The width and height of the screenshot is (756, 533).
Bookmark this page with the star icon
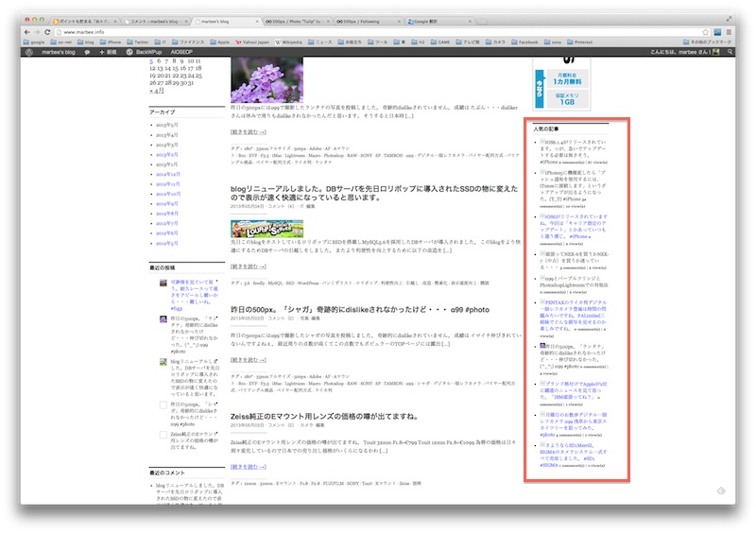(x=706, y=32)
